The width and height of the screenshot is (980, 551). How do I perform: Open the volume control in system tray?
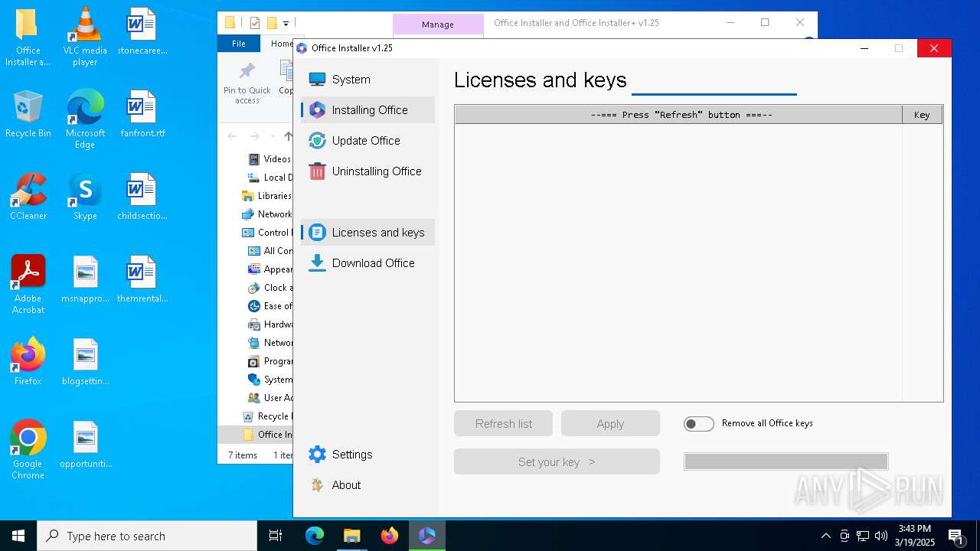[881, 536]
